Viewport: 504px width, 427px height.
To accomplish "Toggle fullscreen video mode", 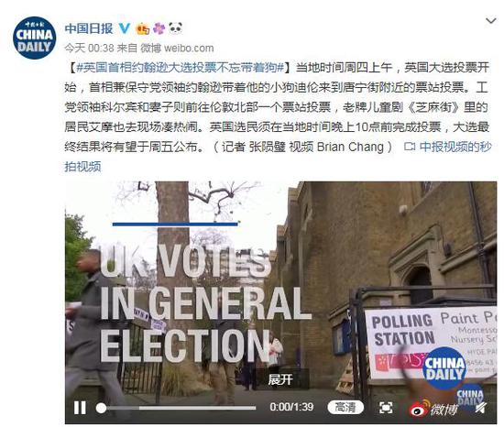I will tap(386, 408).
